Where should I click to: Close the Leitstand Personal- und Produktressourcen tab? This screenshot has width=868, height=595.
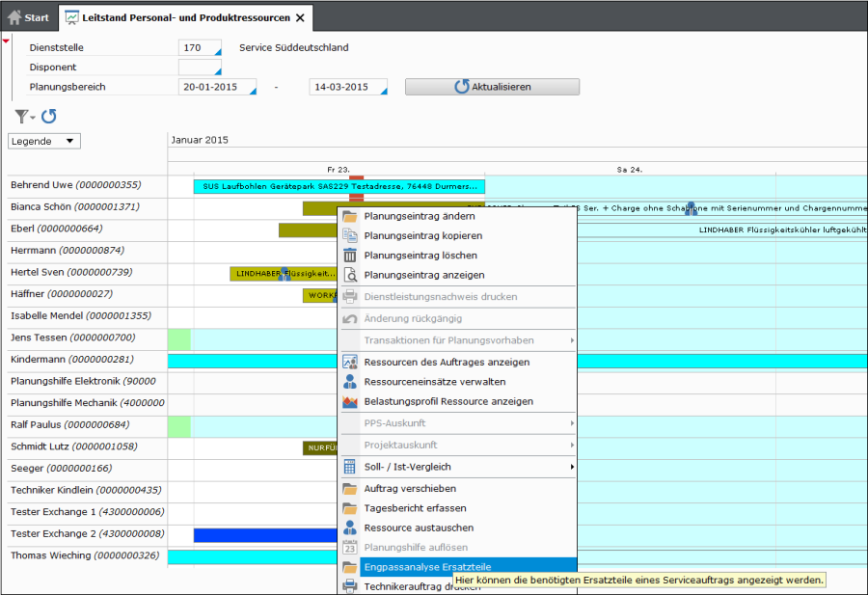pos(300,17)
